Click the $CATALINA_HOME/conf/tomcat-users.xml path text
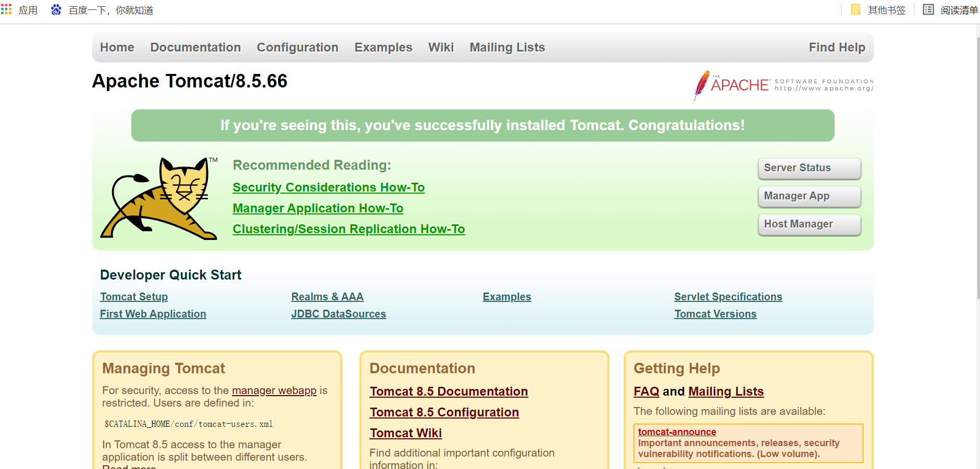This screenshot has width=980, height=469. coord(189,424)
